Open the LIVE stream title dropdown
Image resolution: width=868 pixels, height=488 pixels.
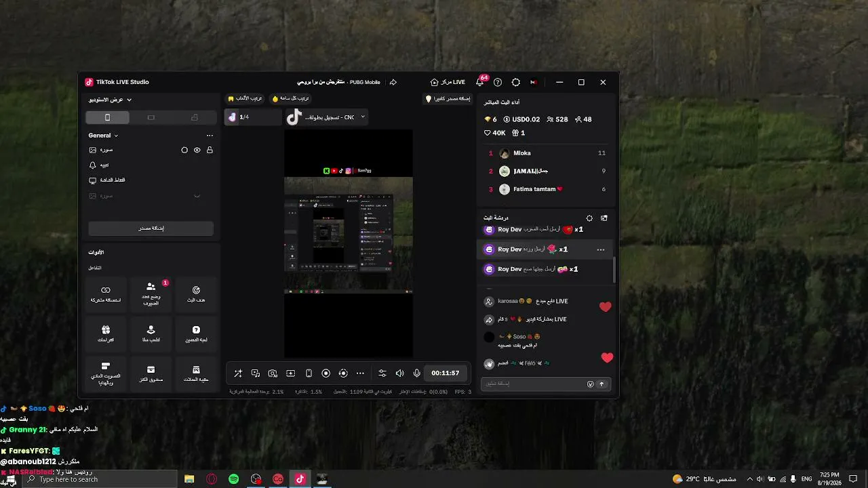coord(327,117)
